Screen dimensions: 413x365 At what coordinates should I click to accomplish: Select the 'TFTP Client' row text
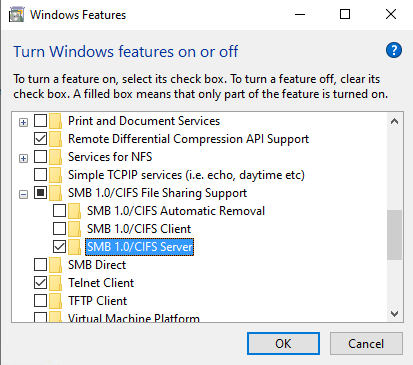pyautogui.click(x=98, y=301)
